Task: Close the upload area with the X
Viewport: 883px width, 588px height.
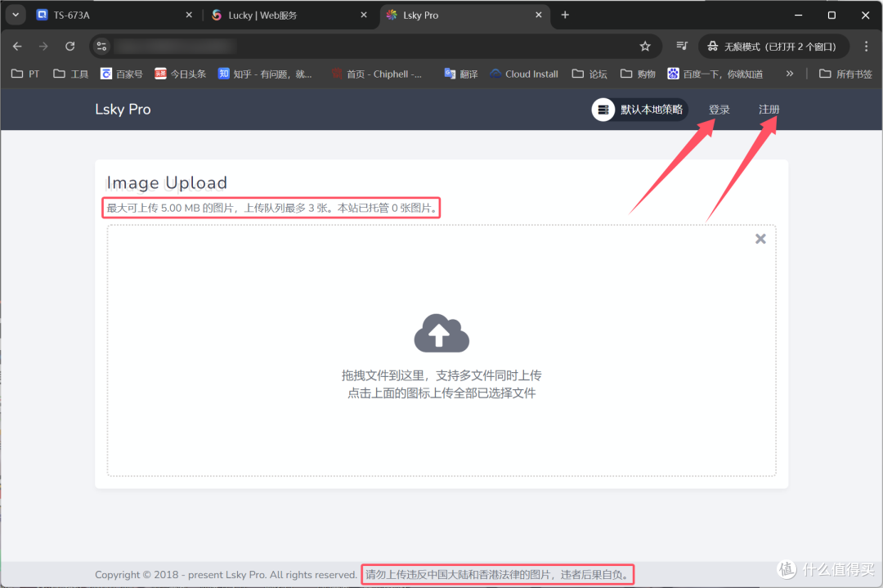Action: [760, 239]
